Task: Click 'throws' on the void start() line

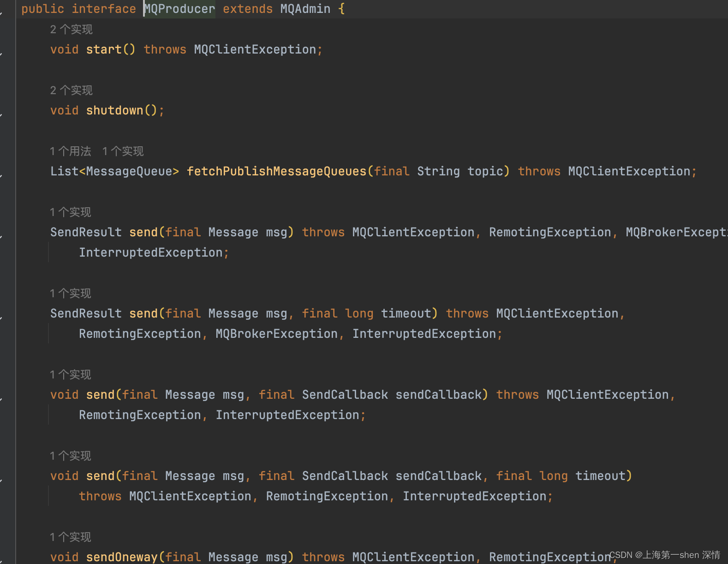Action: coord(165,49)
